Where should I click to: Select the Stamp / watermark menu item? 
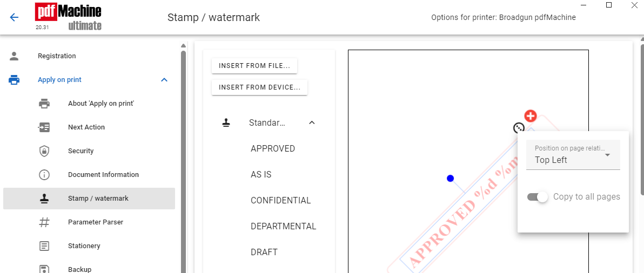[x=89, y=199]
